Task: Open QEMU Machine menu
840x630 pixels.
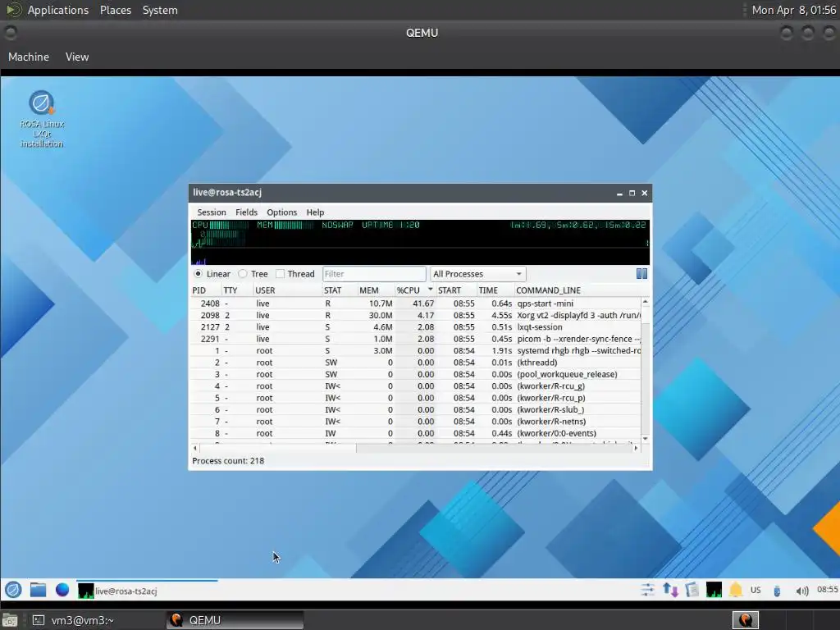Action: tap(29, 57)
